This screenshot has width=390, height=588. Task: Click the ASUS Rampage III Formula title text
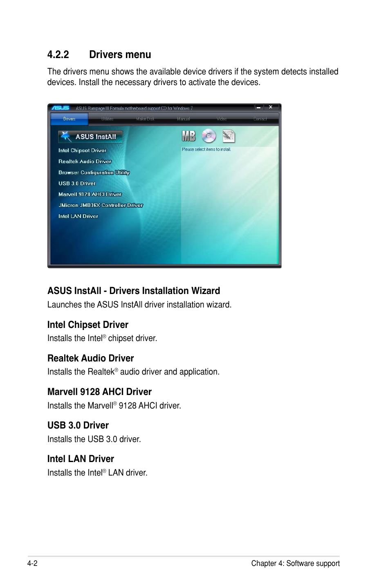point(134,108)
